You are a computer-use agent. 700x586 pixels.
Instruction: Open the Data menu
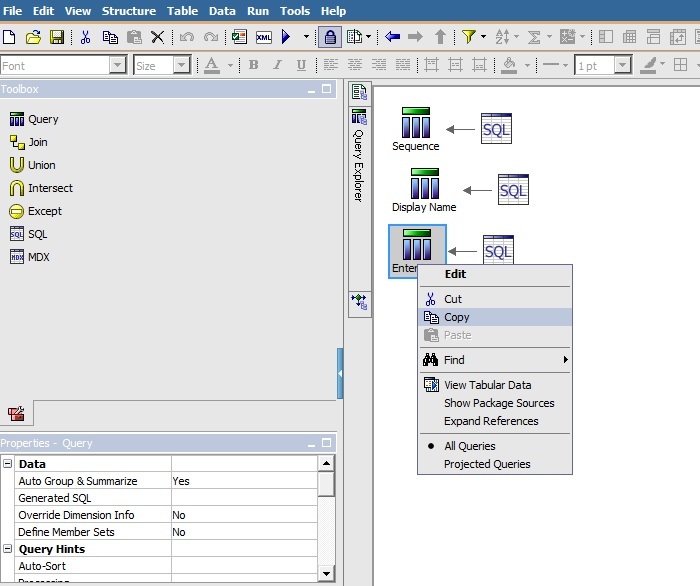point(222,11)
